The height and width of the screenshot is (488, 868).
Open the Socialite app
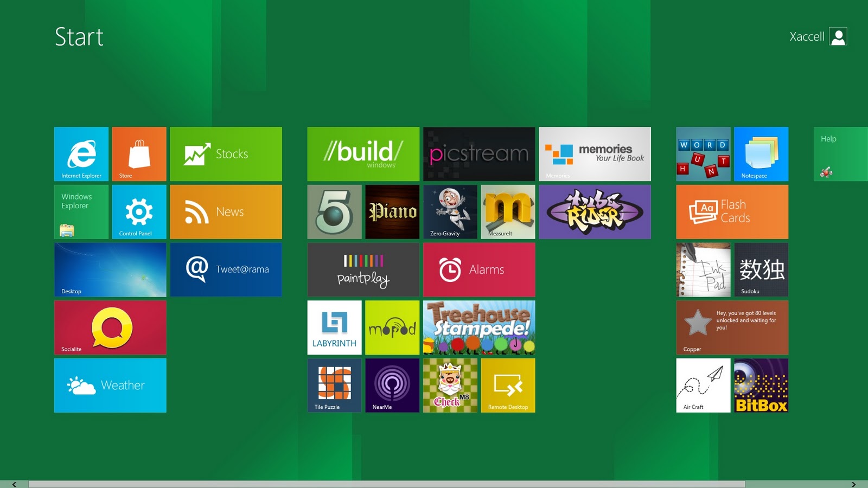tap(110, 327)
